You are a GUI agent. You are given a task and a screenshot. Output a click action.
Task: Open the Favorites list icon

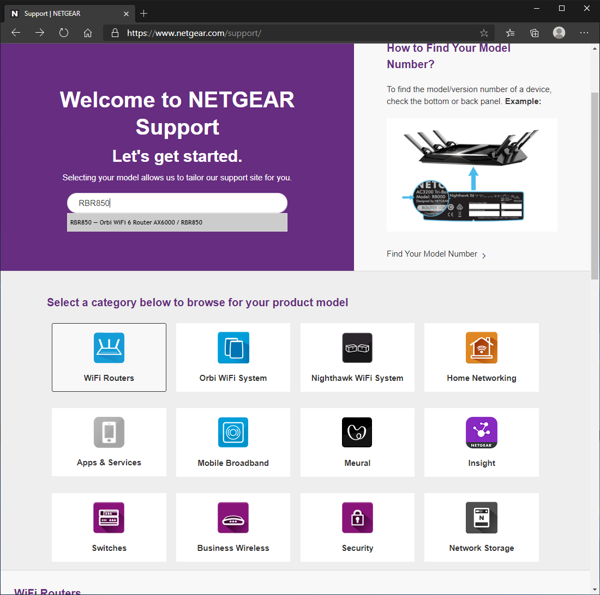point(510,33)
